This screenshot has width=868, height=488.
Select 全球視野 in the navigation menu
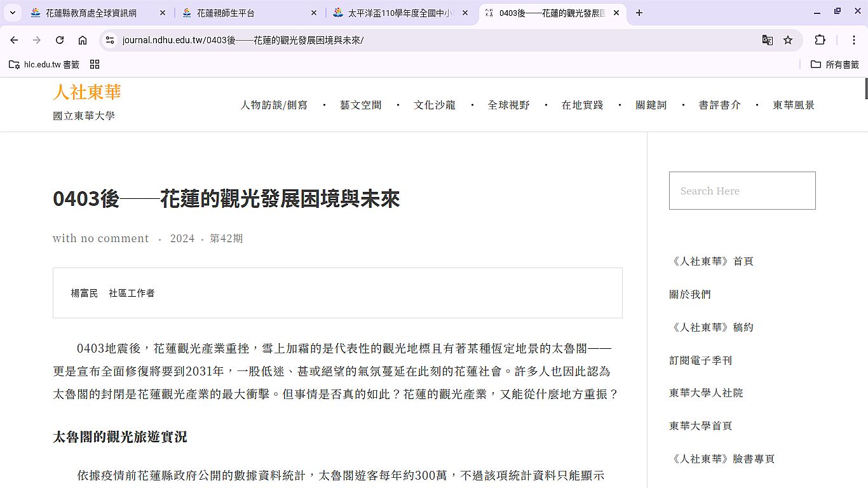(x=508, y=105)
